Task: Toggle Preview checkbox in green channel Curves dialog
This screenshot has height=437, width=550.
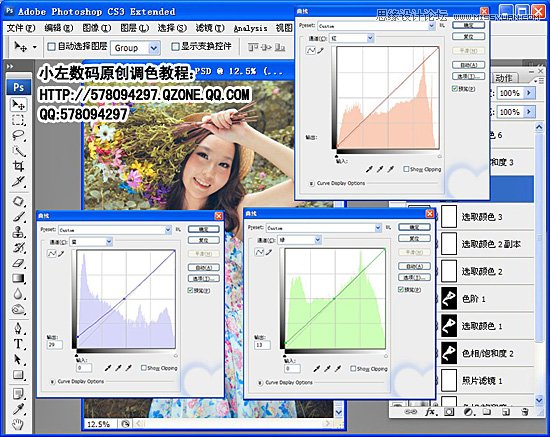Action: click(401, 289)
